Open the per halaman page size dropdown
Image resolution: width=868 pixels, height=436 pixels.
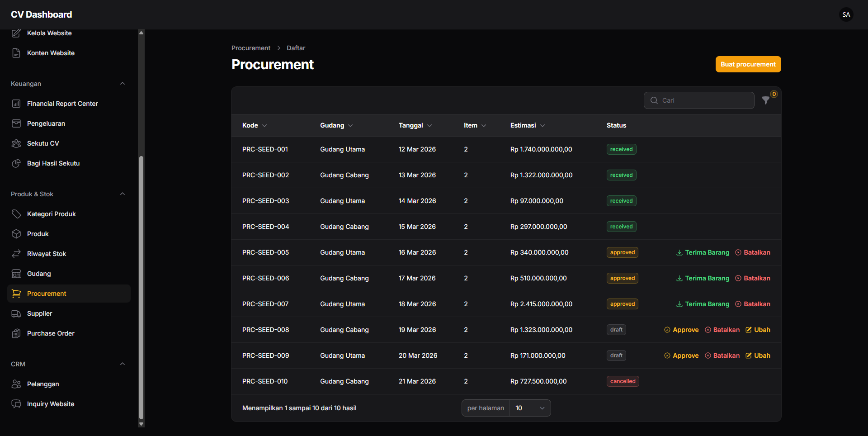point(529,408)
